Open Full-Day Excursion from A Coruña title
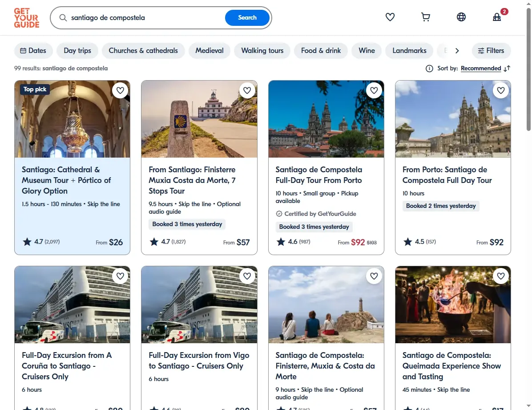This screenshot has width=532, height=410. [67, 366]
